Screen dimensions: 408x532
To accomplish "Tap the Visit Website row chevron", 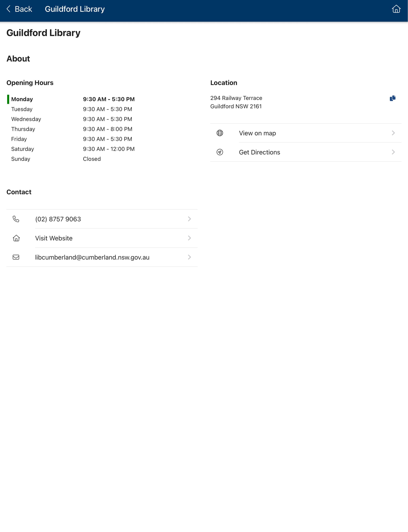I will click(189, 238).
